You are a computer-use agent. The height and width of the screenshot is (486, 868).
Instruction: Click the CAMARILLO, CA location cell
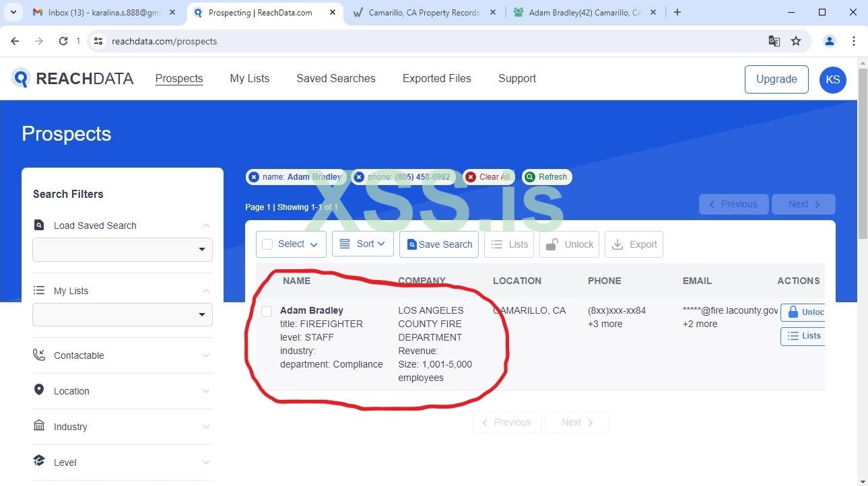pyautogui.click(x=529, y=310)
